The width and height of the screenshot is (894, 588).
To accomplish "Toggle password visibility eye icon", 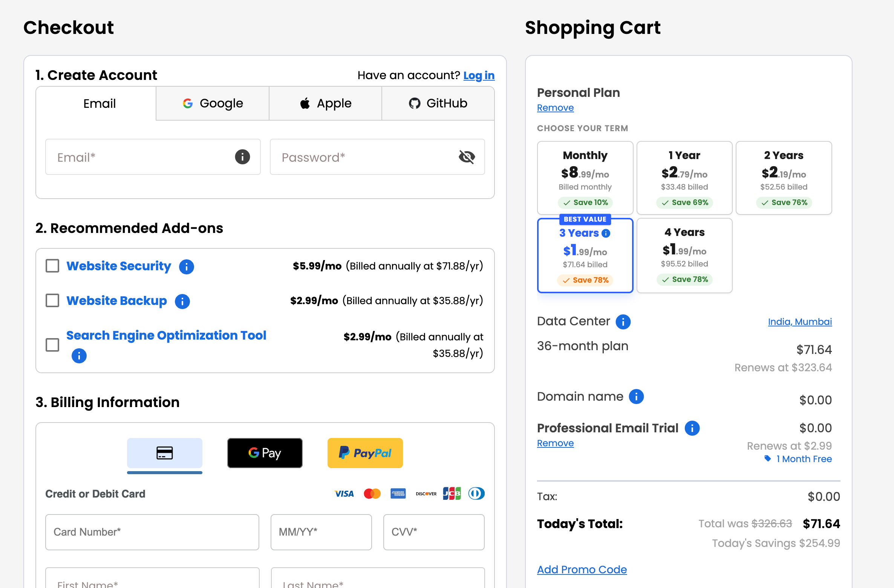I will [467, 157].
